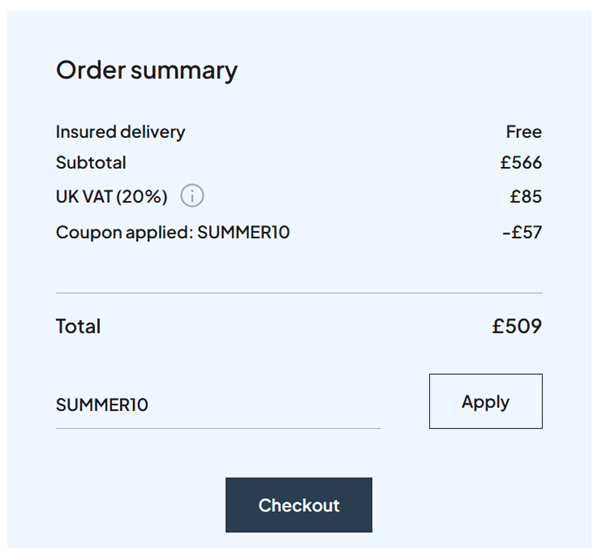Click the VAT info icon
This screenshot has height=548, width=602.
pos(192,196)
